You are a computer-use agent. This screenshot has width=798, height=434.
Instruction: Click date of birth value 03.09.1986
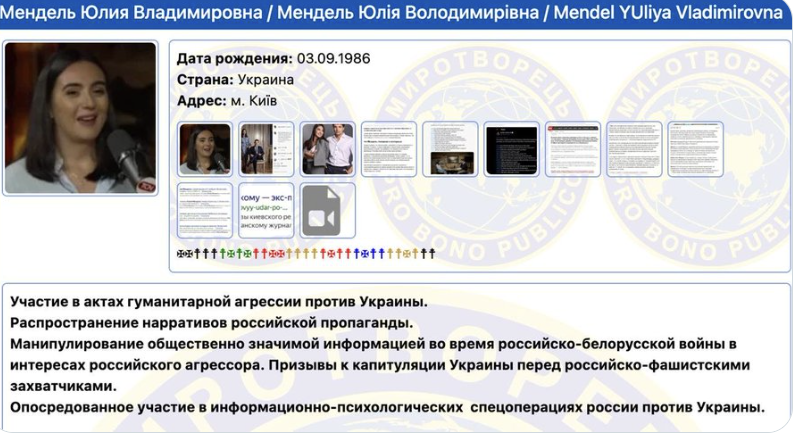click(x=333, y=59)
